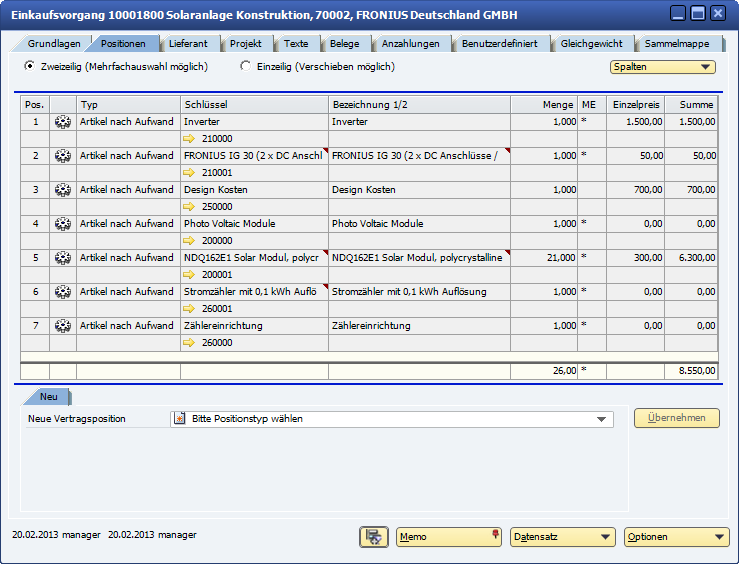Click the gear icon for Design Kosten row
The height and width of the screenshot is (564, 739).
(63, 190)
